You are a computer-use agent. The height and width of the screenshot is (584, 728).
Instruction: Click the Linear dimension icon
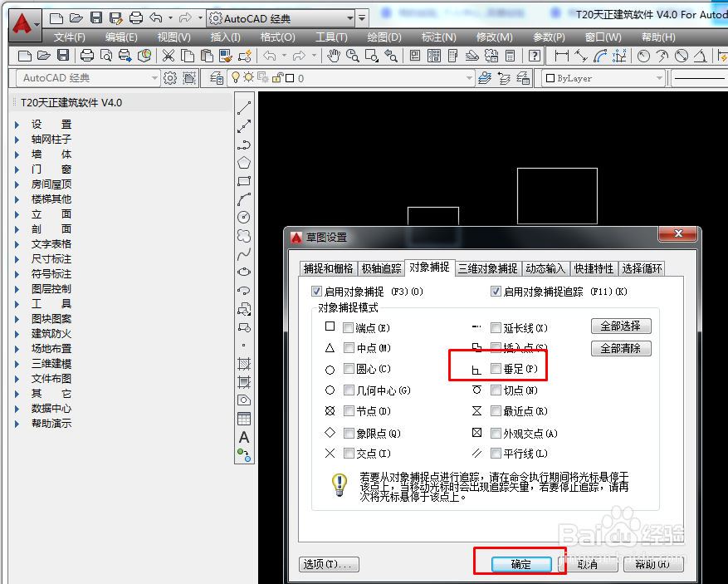click(x=561, y=56)
